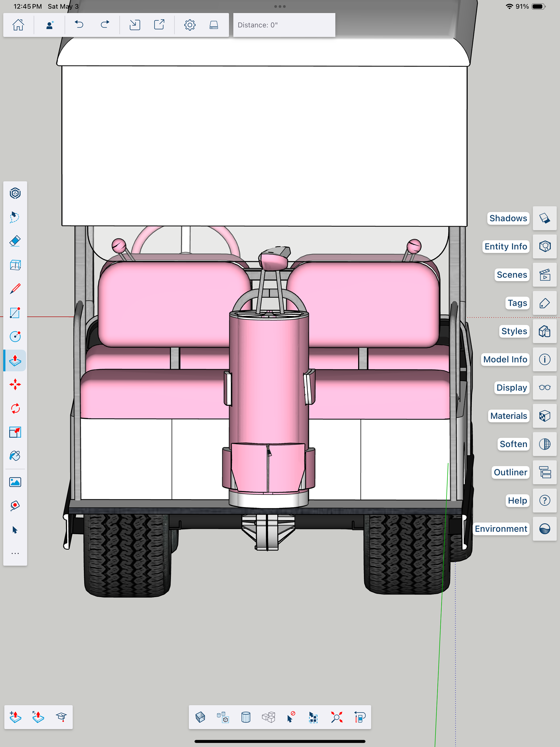This screenshot has height=747, width=560.
Task: Toggle the Shadows panel icon
Action: point(545,218)
